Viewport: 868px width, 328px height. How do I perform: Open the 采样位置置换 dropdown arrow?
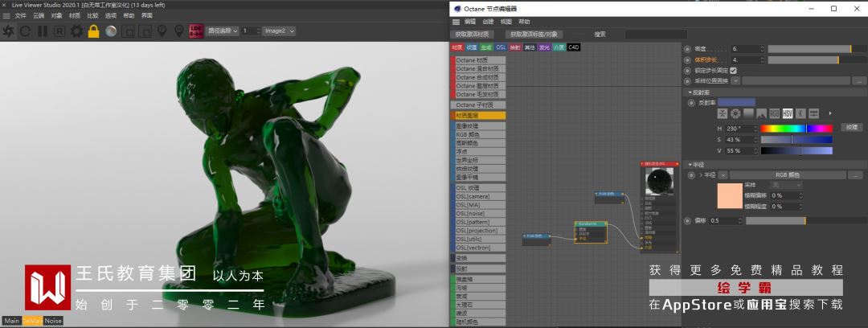click(x=735, y=81)
